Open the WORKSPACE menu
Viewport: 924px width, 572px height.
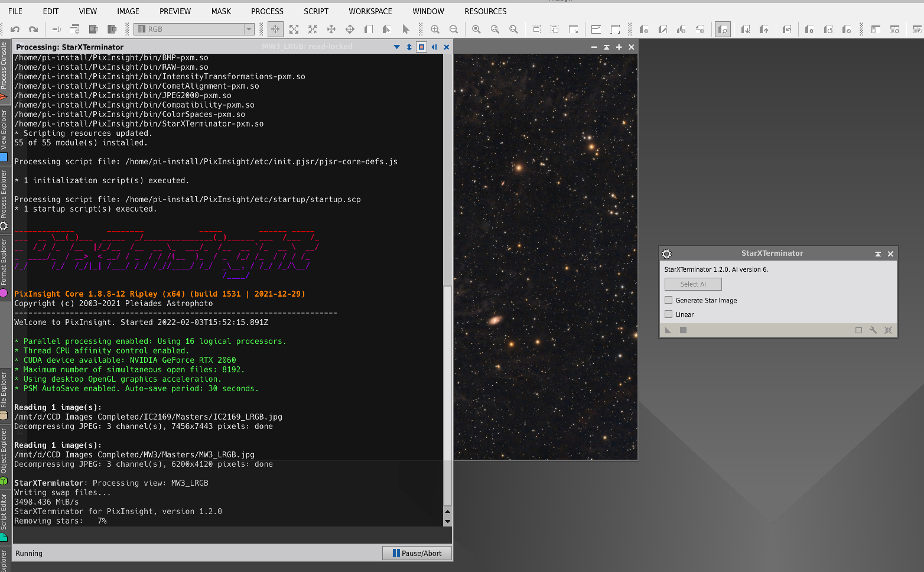(x=370, y=11)
